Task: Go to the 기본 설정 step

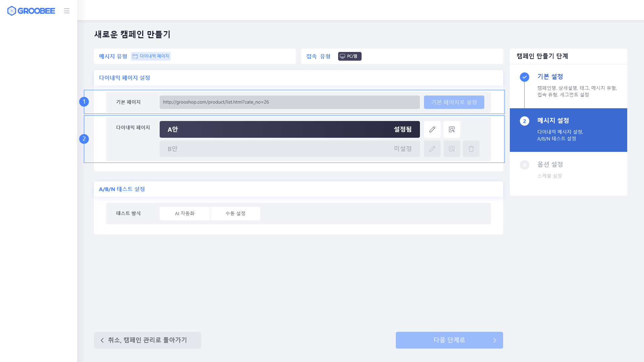Action: [550, 77]
